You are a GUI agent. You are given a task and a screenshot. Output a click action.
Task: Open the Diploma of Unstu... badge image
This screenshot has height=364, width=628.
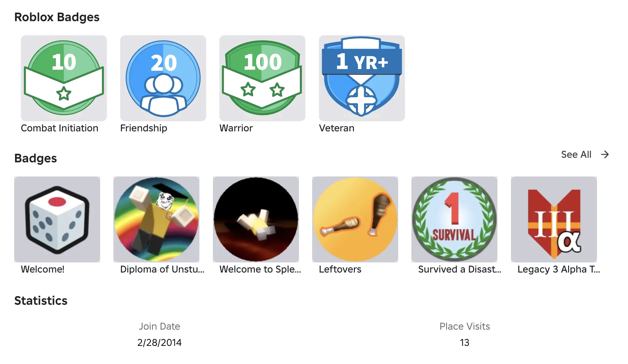156,219
